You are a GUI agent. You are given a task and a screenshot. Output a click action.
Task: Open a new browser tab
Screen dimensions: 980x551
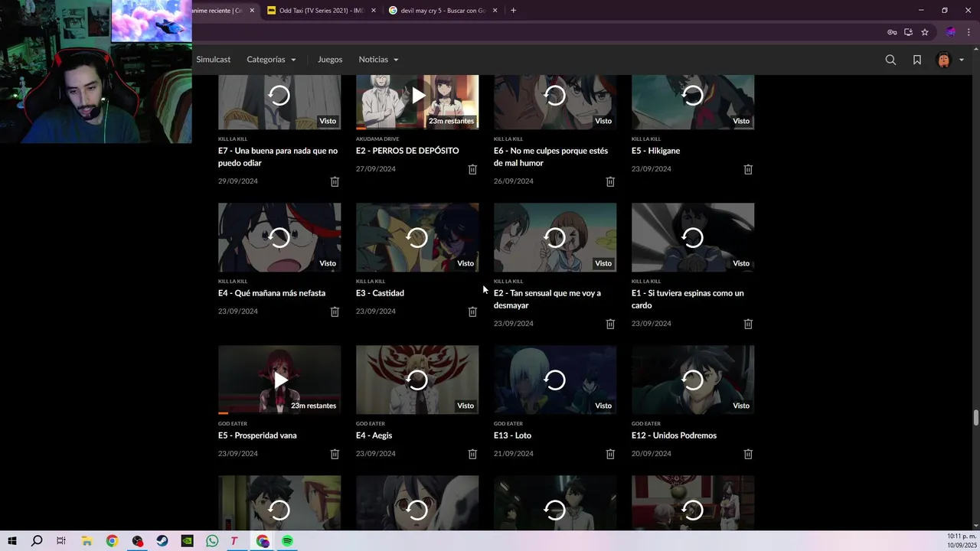click(513, 11)
